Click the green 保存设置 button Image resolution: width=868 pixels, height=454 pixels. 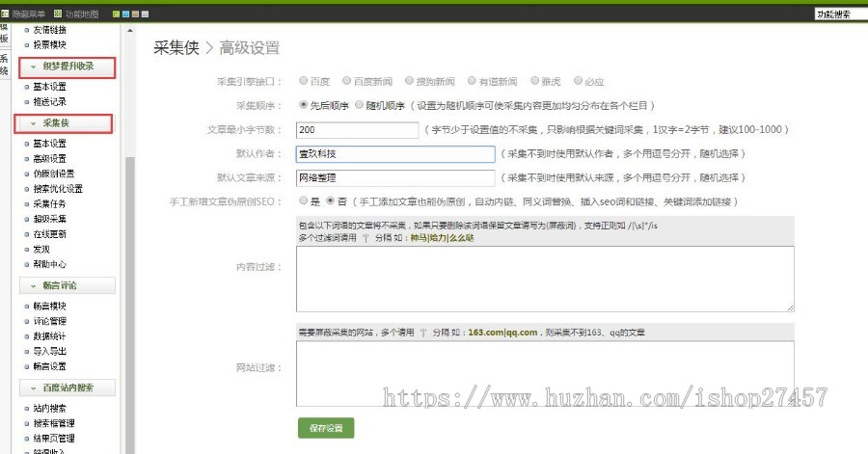[326, 428]
